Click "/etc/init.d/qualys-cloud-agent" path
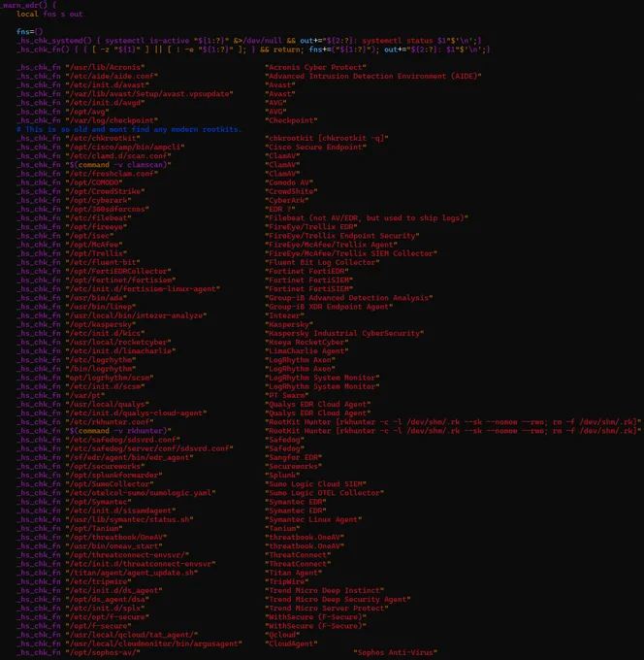644x660 pixels. point(136,412)
